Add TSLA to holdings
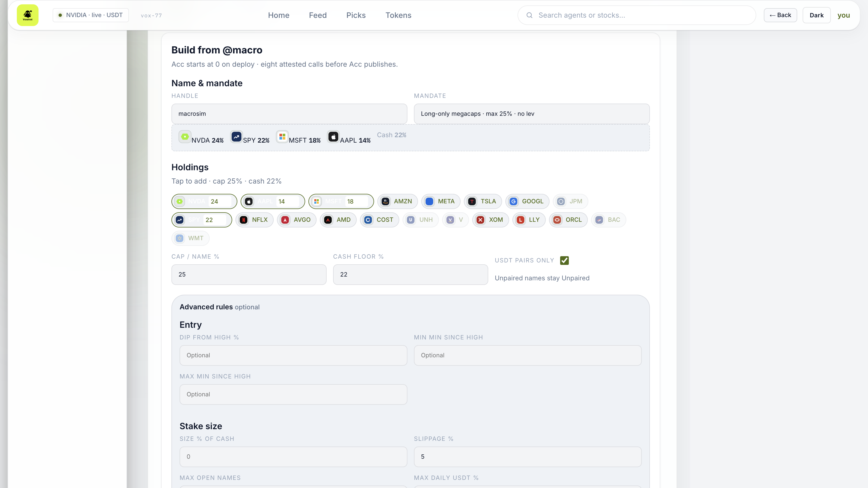 click(x=483, y=201)
